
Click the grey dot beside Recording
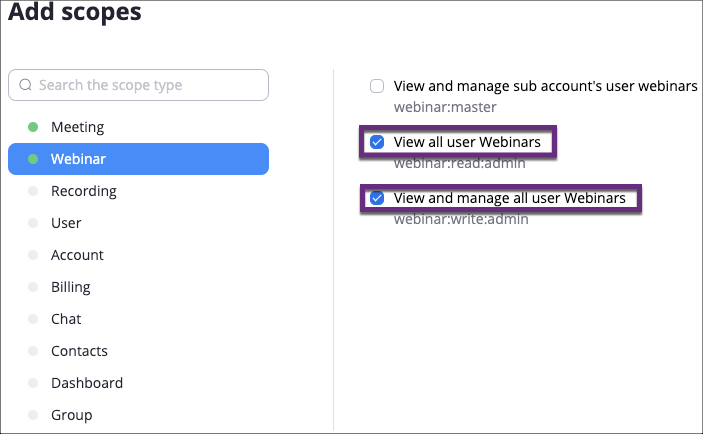[x=33, y=191]
